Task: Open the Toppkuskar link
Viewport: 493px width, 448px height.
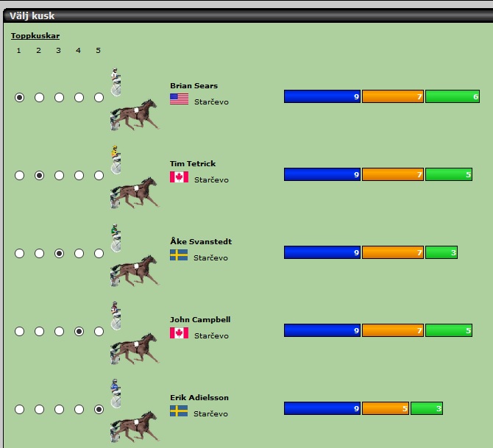Action: 35,36
